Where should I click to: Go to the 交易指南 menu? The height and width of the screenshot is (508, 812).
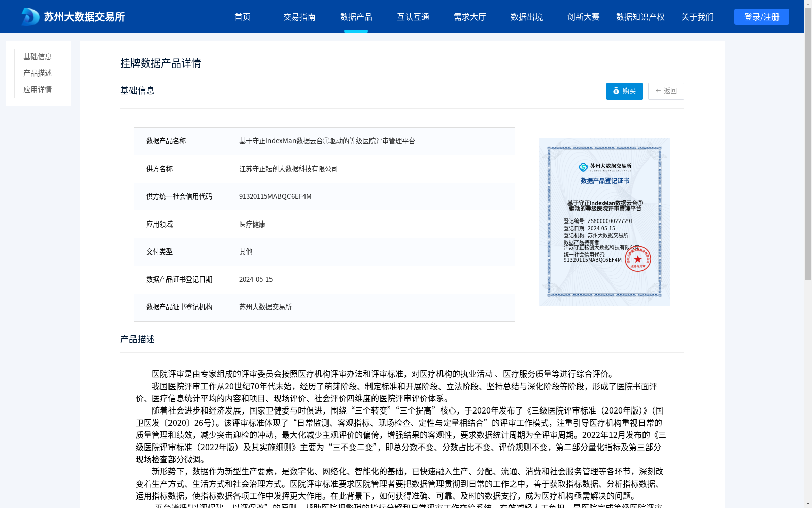[x=299, y=17]
